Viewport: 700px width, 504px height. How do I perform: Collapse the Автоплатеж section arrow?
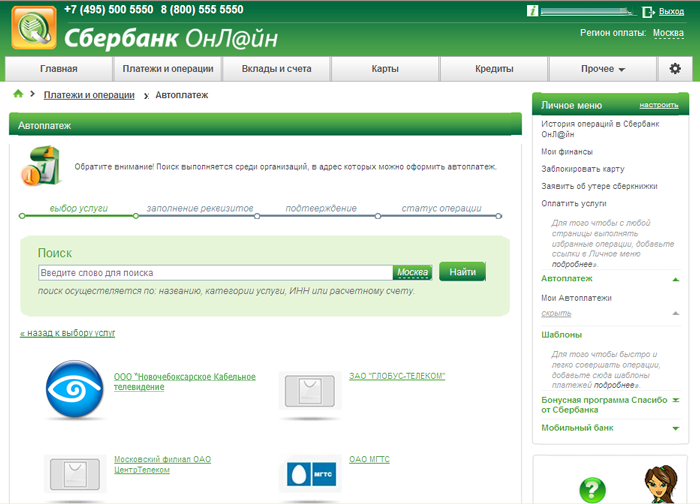click(x=675, y=279)
